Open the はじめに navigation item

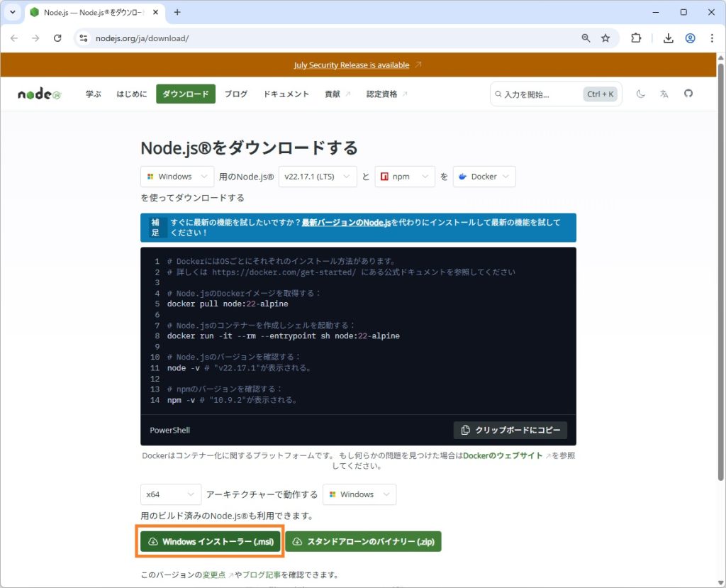131,94
